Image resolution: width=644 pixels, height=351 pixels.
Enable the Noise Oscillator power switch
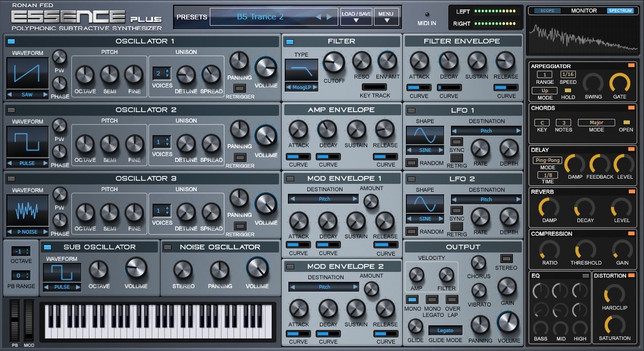click(x=168, y=247)
